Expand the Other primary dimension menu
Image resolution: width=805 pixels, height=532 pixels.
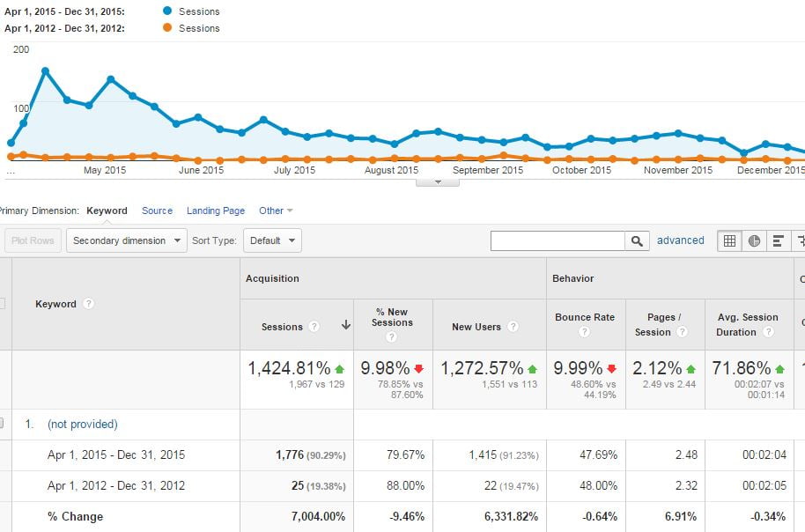coord(276,211)
